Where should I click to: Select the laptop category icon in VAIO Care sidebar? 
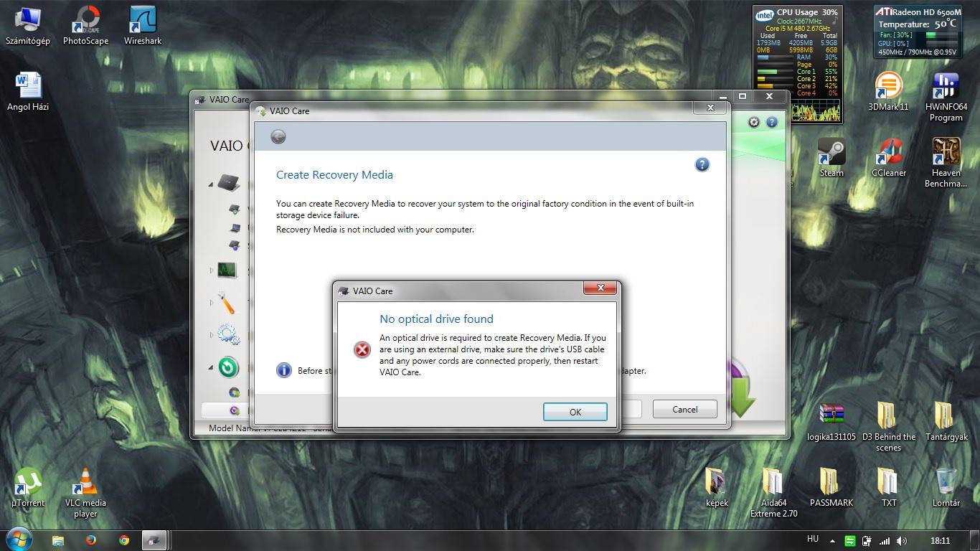230,183
